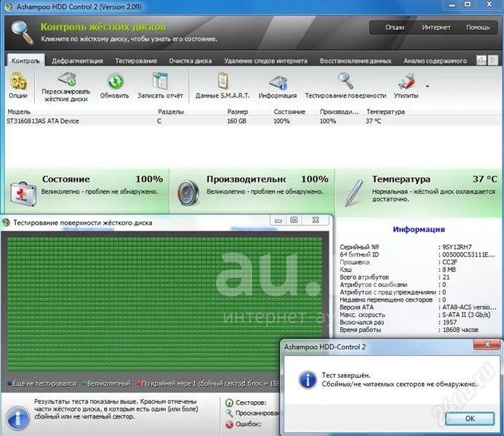The image size is (504, 436).
Task: Click the Информация heading
Action: click(418, 229)
